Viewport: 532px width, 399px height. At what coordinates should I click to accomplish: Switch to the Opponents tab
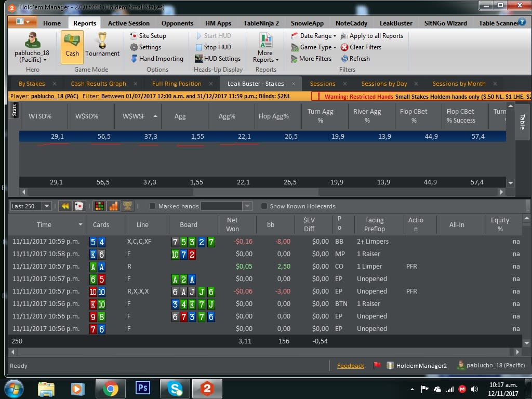coord(177,23)
